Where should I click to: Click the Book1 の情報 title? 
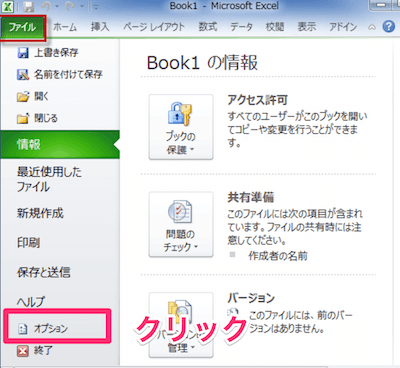(x=202, y=62)
